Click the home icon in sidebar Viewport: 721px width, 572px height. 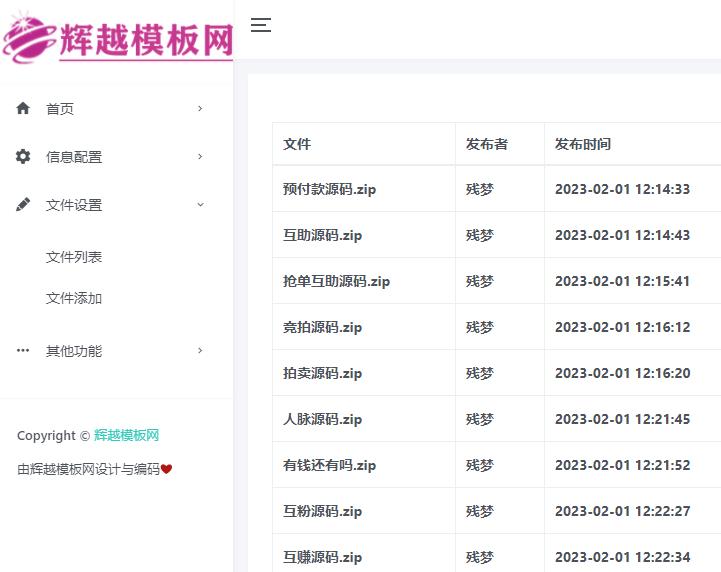coord(23,108)
